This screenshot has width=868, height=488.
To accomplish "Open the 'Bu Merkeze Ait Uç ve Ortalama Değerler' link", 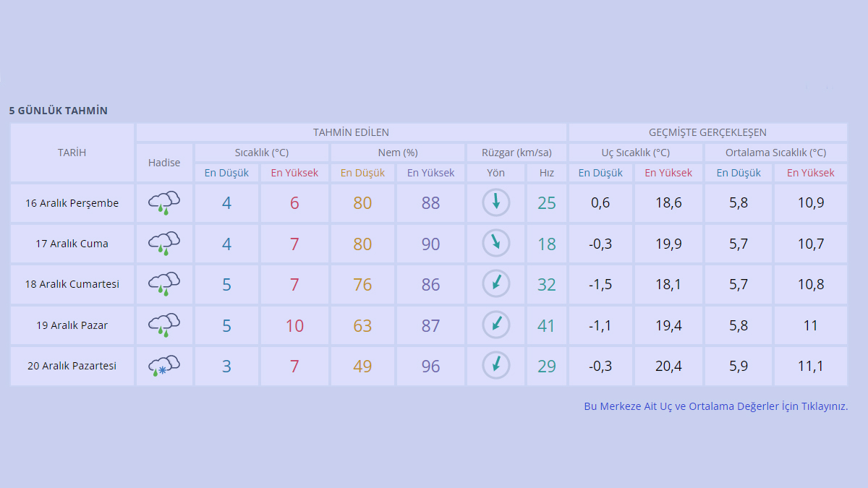I will [x=715, y=406].
